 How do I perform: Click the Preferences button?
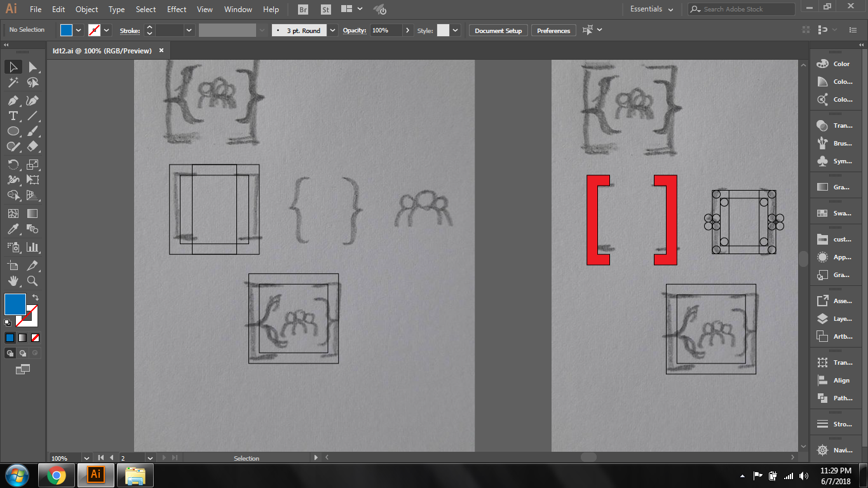coord(553,30)
